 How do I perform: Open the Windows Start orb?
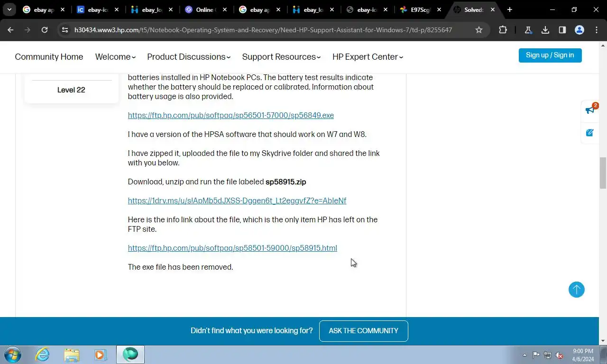tap(13, 355)
